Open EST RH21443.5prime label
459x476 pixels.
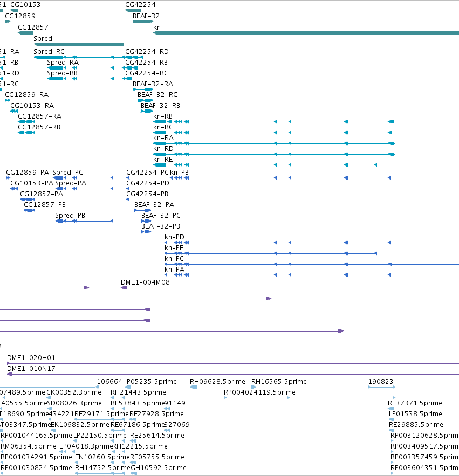pos(138,392)
